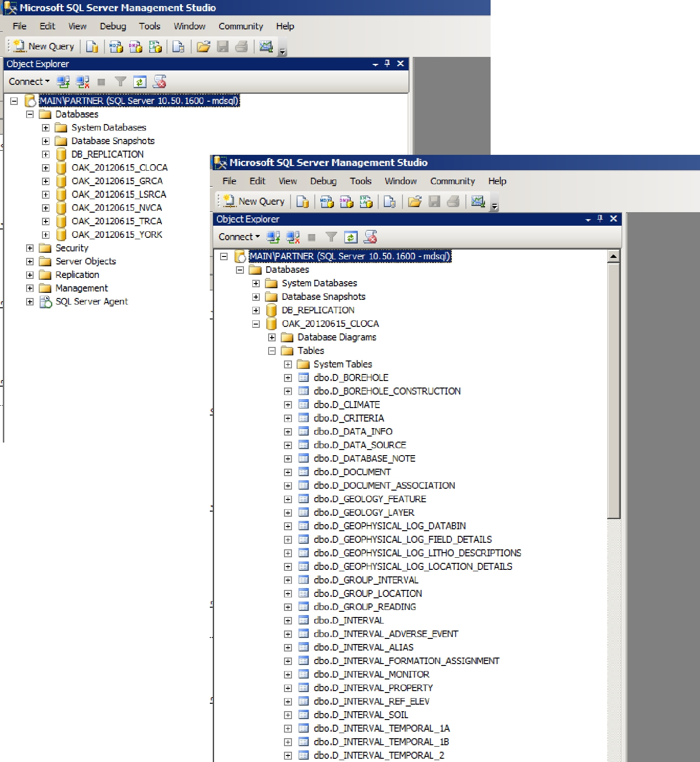The height and width of the screenshot is (762, 700).
Task: Start an Analysis Services MDX query in front window
Action: click(x=327, y=201)
